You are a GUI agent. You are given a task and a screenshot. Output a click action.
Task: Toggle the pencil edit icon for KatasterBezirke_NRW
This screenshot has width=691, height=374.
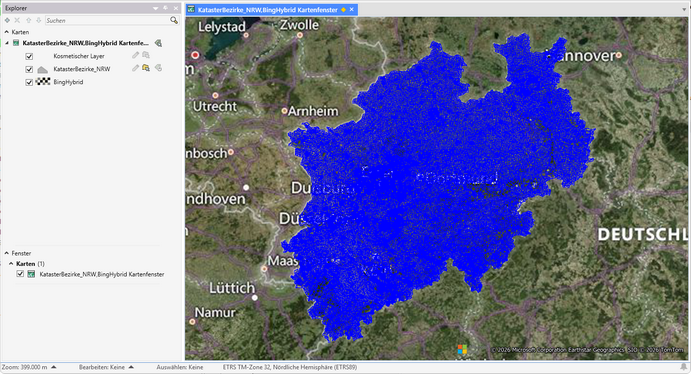click(135, 68)
